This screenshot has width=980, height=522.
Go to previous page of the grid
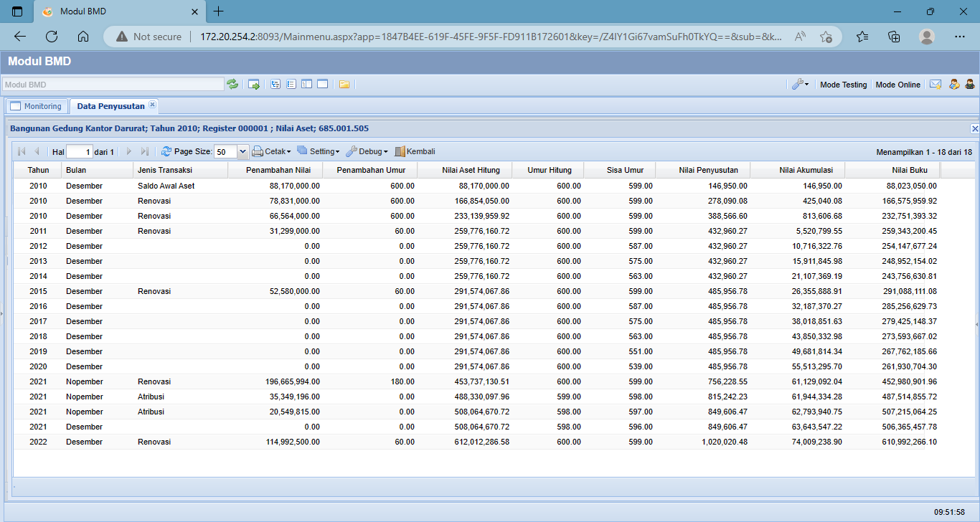(37, 151)
